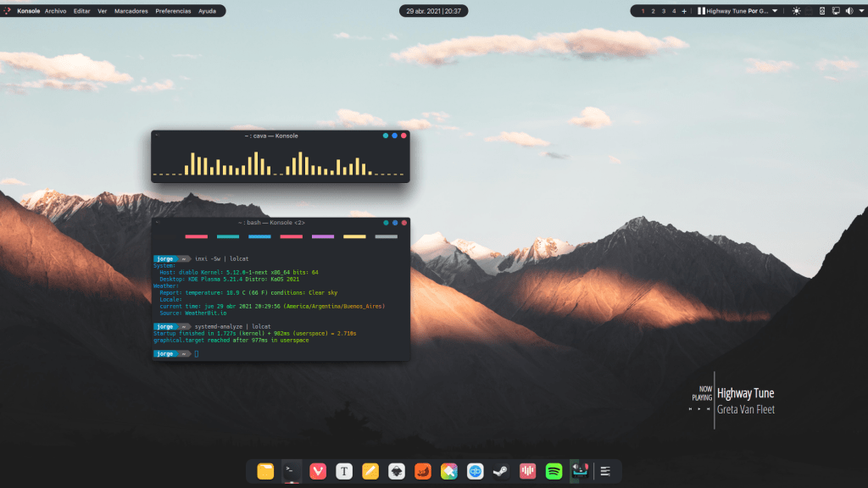Screen dimensions: 868x488
Task: Click the date and time clock widget
Action: (433, 11)
